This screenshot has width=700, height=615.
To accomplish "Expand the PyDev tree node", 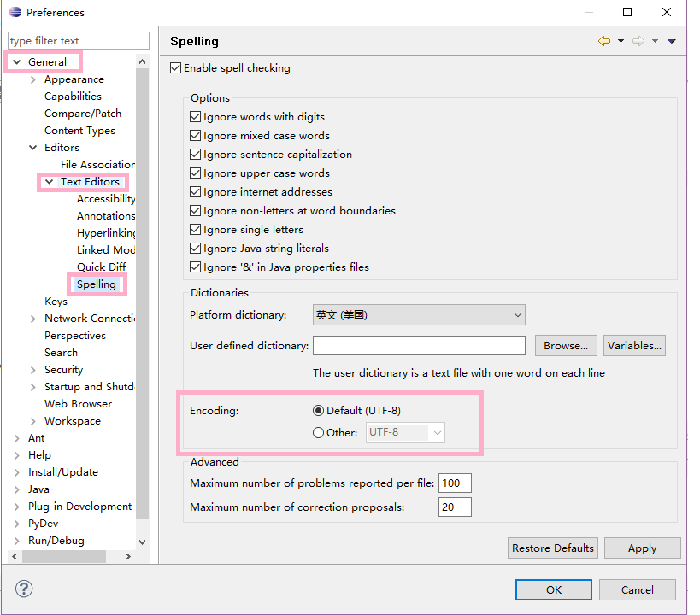I will [x=16, y=524].
